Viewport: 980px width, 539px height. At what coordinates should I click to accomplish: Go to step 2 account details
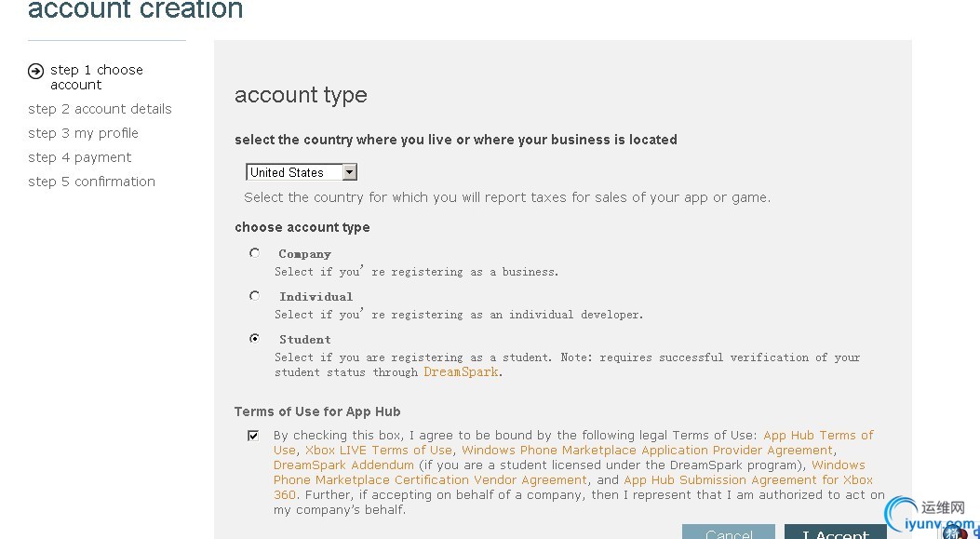(100, 109)
